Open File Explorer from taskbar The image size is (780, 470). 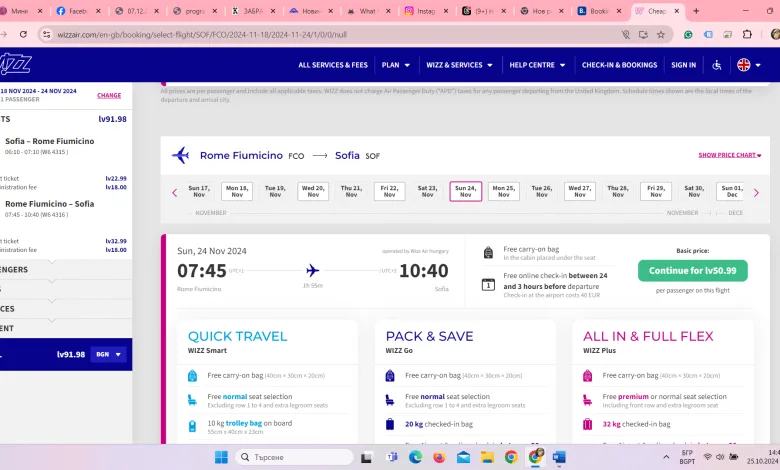point(487,457)
